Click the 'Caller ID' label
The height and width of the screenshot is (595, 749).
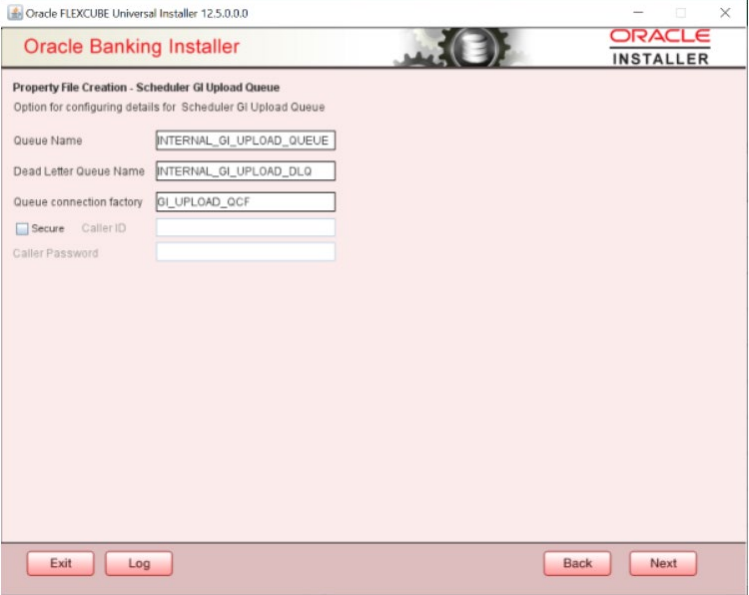[x=104, y=228]
